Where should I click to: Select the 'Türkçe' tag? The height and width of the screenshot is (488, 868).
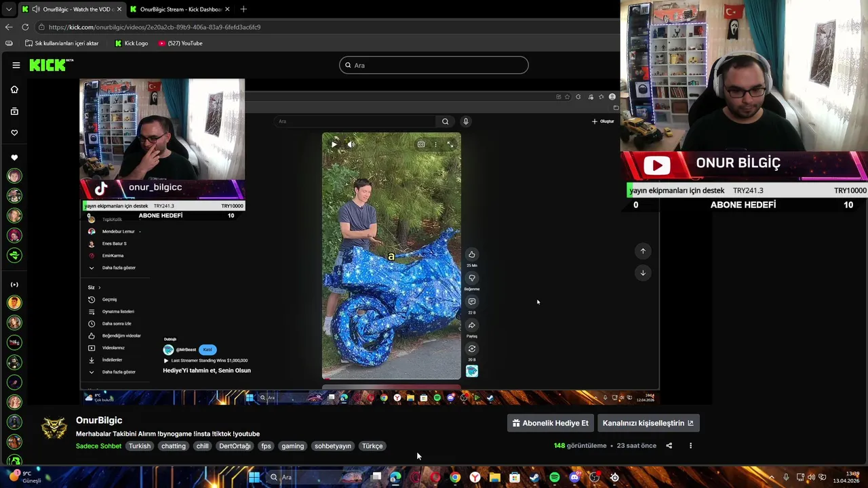(372, 446)
